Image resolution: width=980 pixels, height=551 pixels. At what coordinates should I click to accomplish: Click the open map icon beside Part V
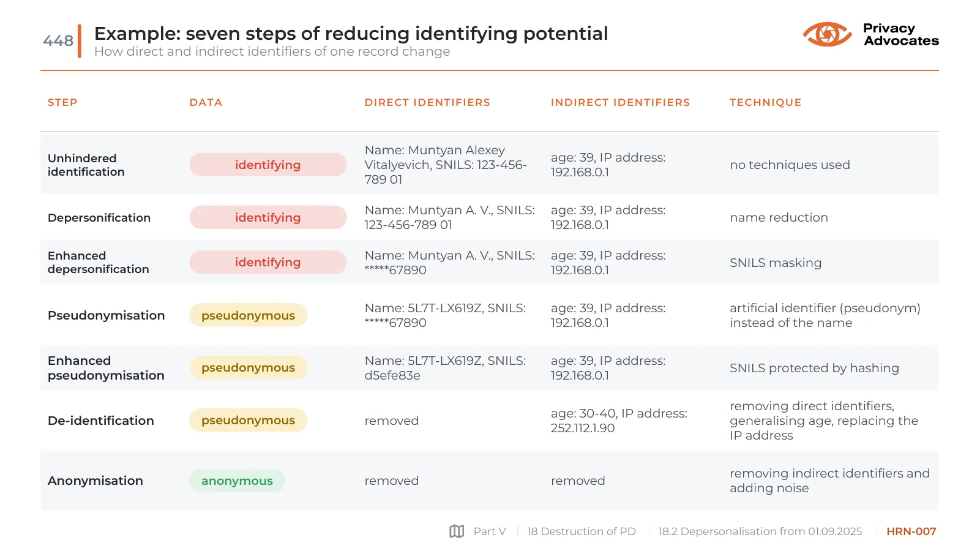click(x=457, y=531)
